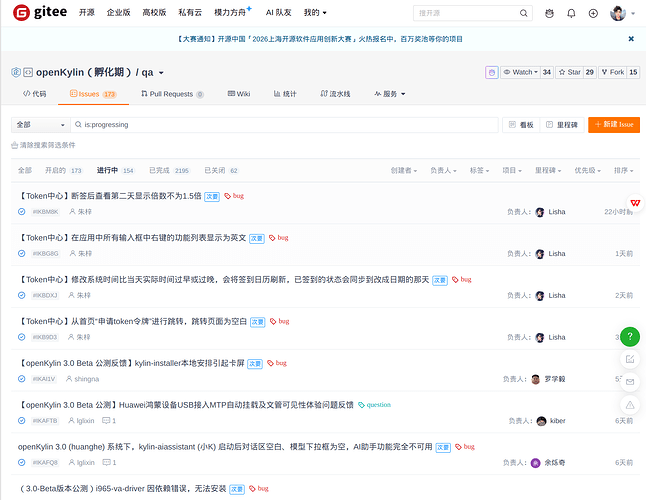646x500 pixels.
Task: Open the 看板 board view
Action: (521, 125)
